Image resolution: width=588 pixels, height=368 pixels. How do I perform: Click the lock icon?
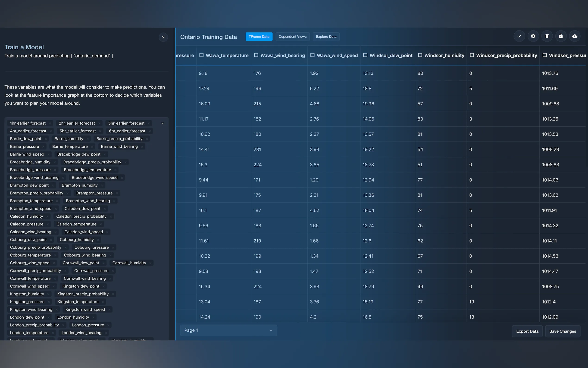[x=561, y=36]
